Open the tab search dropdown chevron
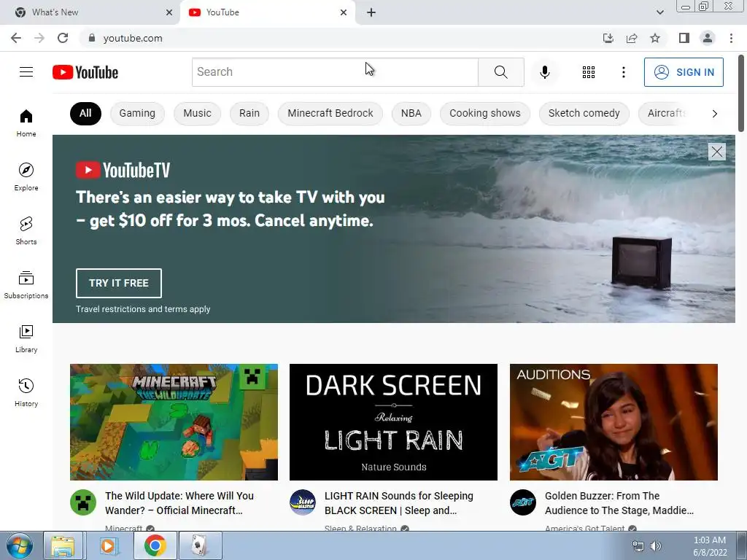Image resolution: width=747 pixels, height=560 pixels. coord(659,12)
